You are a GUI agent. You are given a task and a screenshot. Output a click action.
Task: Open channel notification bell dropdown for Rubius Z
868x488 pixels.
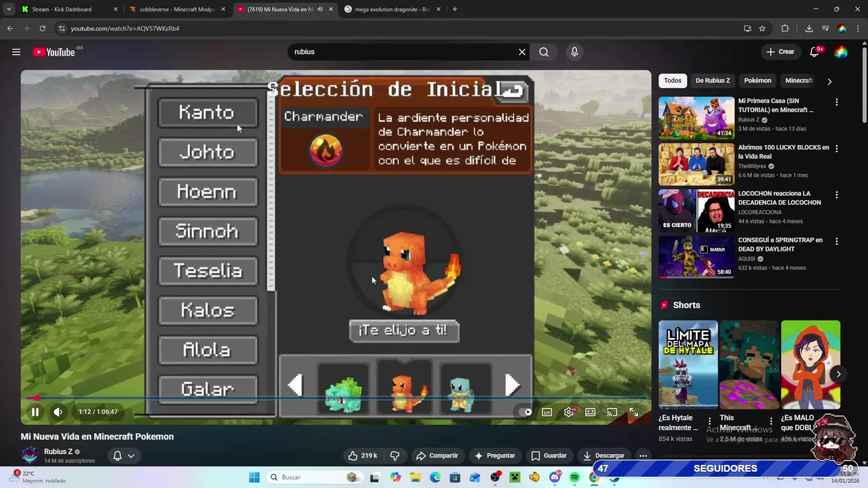point(123,455)
